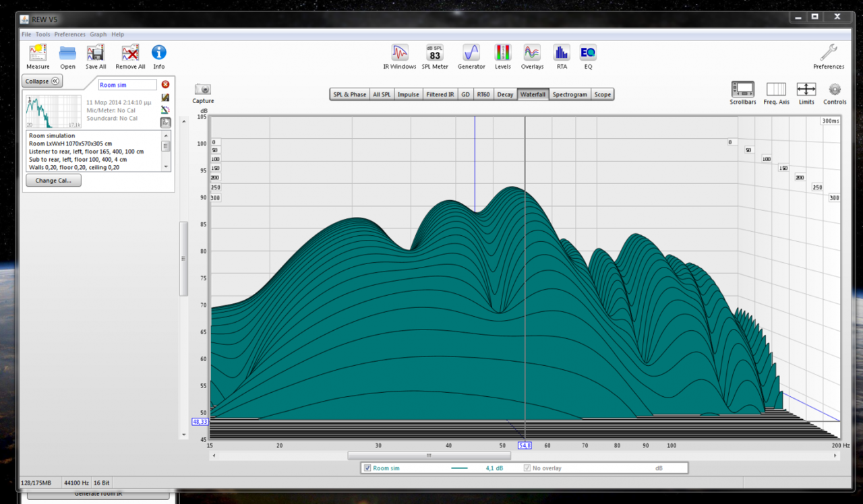
Task: Open the SPL Meter
Action: coord(435,53)
